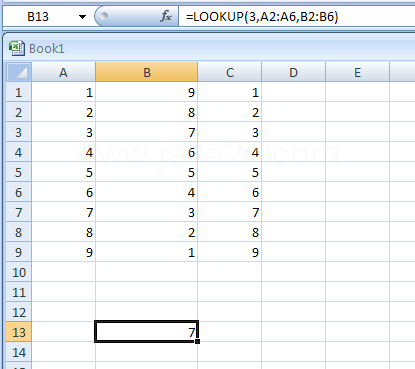Click cell C2 containing 2
This screenshot has width=415, height=369.
230,112
